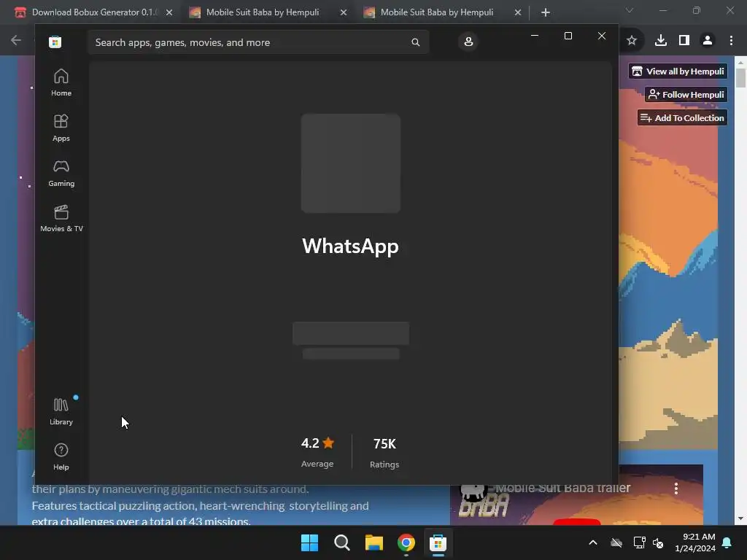Click the Store search magnifier icon
Viewport: 747px width, 560px height.
coord(415,42)
